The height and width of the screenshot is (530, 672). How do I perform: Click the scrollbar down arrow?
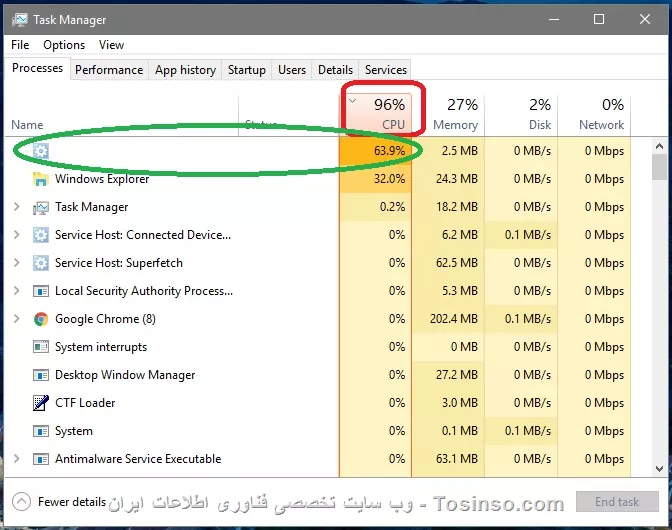[660, 469]
